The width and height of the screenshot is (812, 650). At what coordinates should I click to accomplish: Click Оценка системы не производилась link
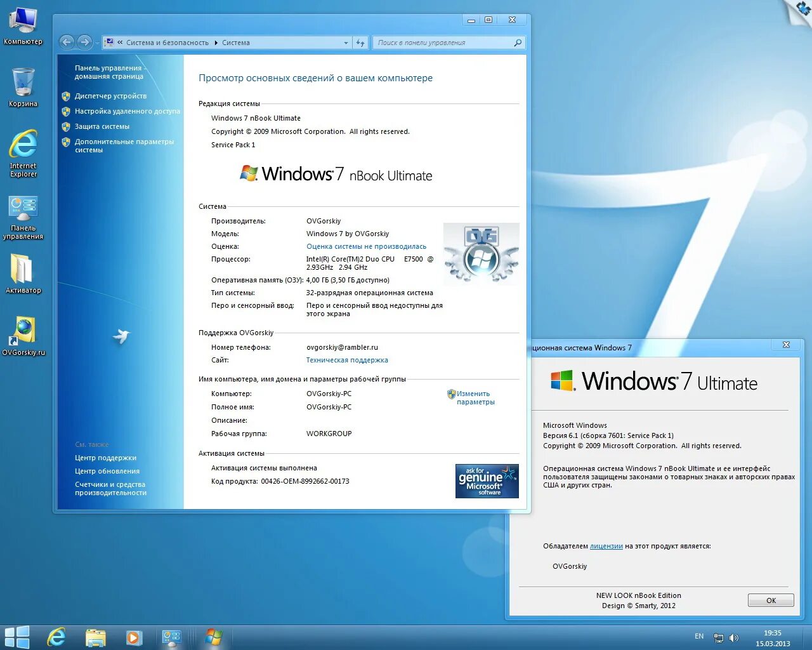(x=366, y=246)
